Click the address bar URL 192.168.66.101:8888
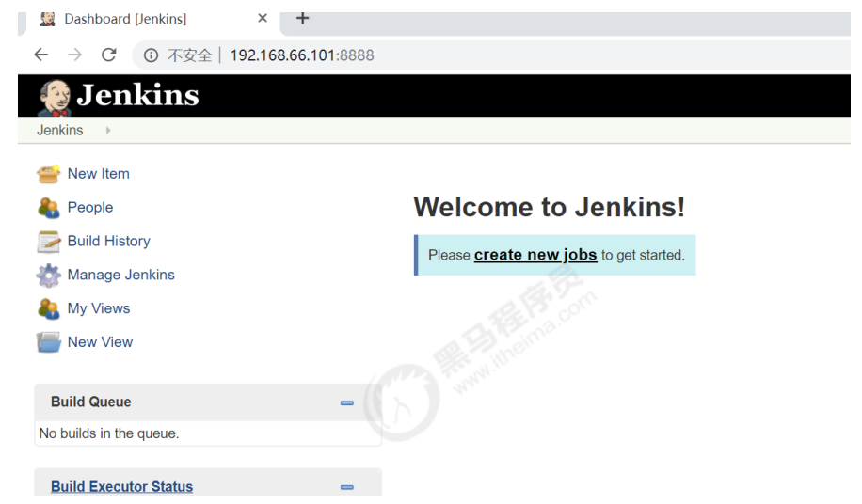This screenshot has height=504, width=862. tap(302, 55)
